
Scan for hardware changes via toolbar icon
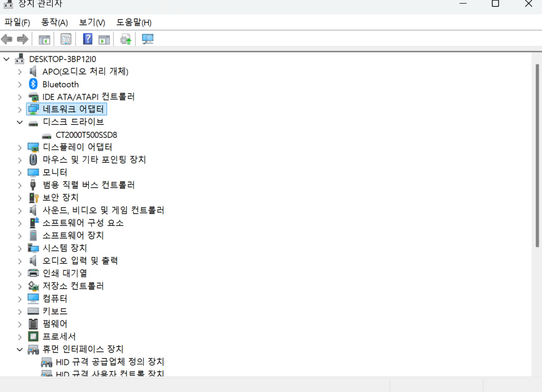click(x=147, y=39)
